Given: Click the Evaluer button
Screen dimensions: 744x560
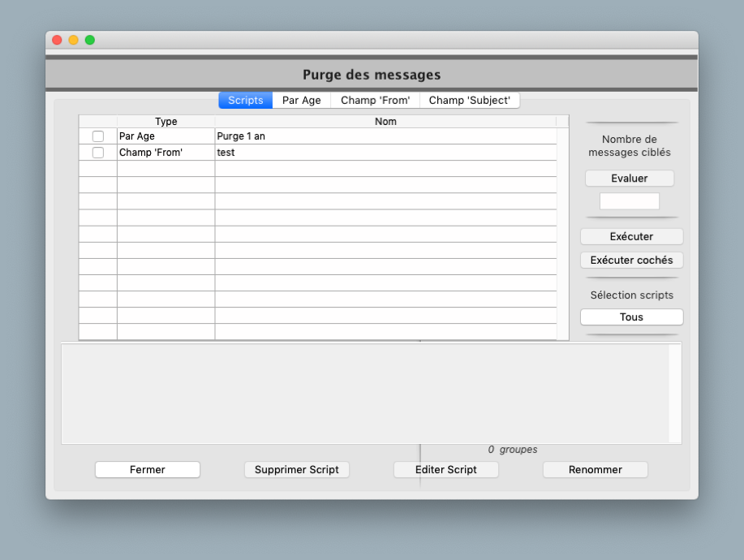Looking at the screenshot, I should coord(629,179).
